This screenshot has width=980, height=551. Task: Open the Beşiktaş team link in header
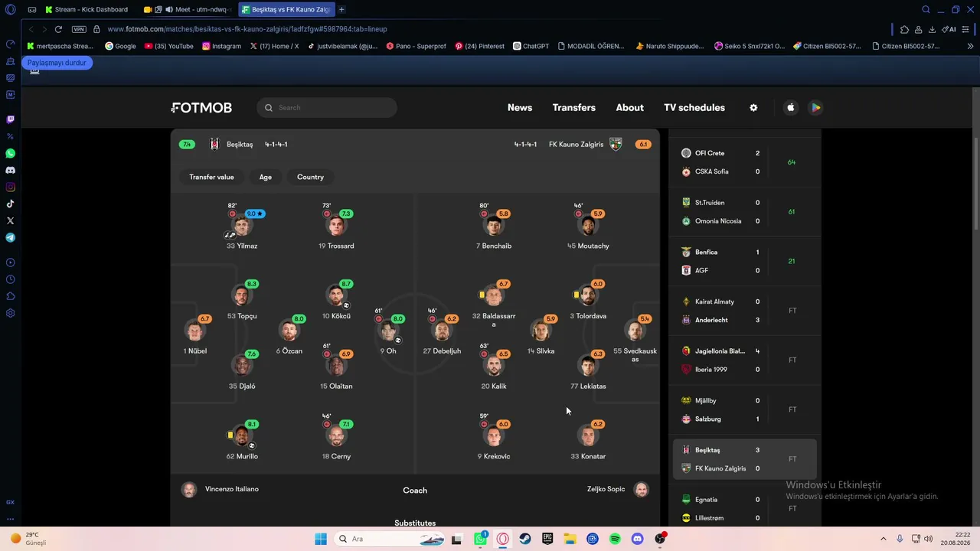[x=231, y=145]
